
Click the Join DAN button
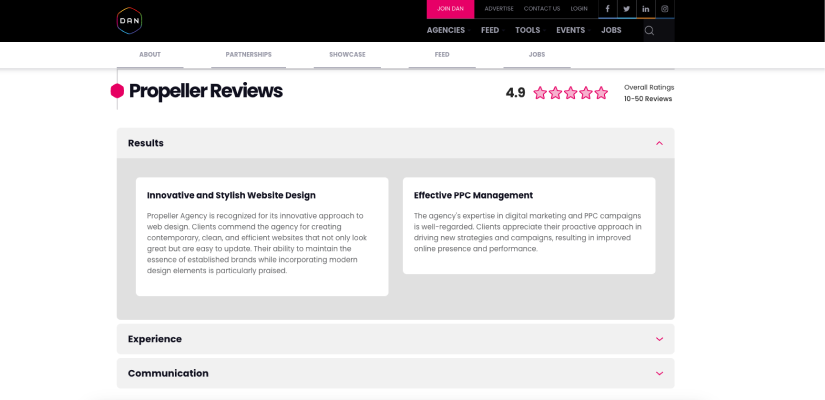[451, 9]
